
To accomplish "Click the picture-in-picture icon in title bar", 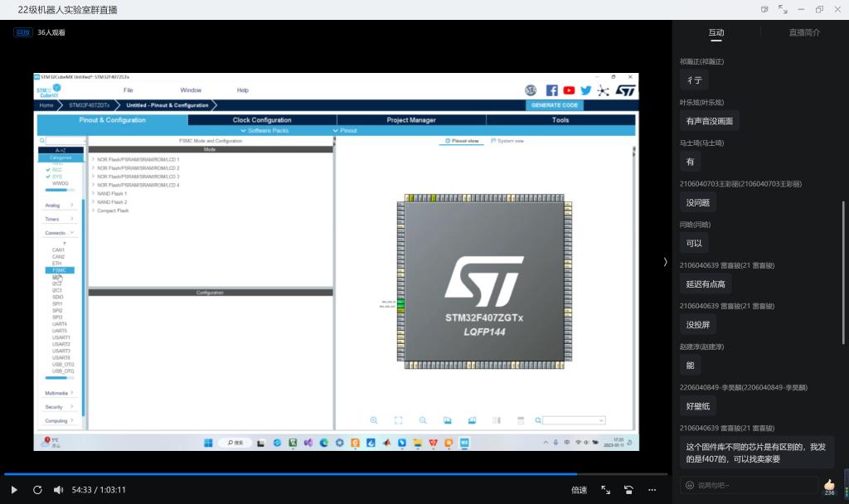I will [764, 9].
